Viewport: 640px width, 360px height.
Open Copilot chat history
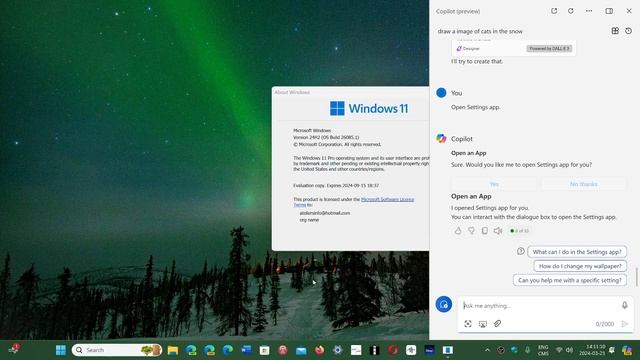tap(629, 31)
